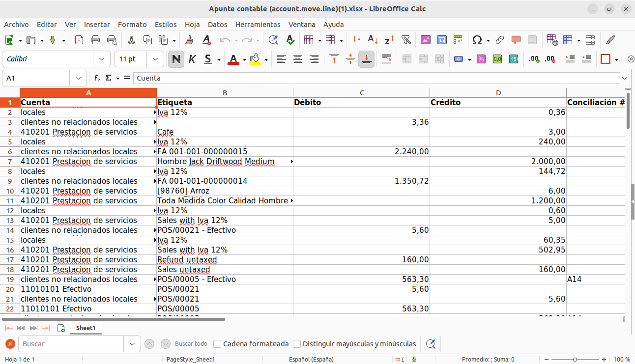The width and height of the screenshot is (635, 364).
Task: Open background color dropdown arrow
Action: click(x=266, y=59)
